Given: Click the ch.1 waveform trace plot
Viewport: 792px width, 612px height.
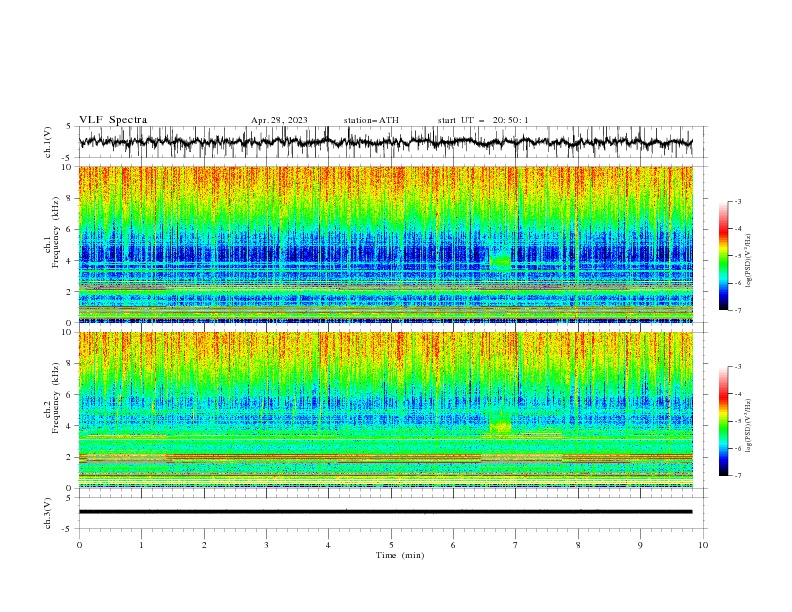Looking at the screenshot, I should tap(385, 142).
